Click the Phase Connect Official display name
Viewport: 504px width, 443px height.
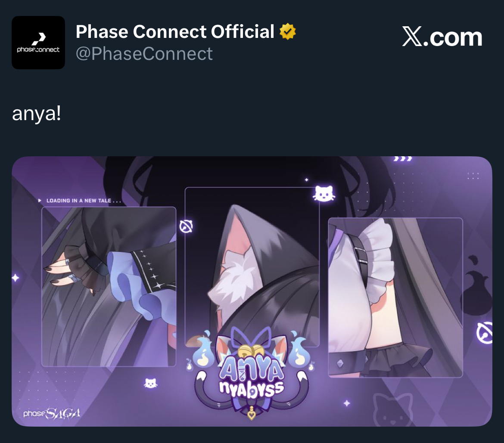175,31
